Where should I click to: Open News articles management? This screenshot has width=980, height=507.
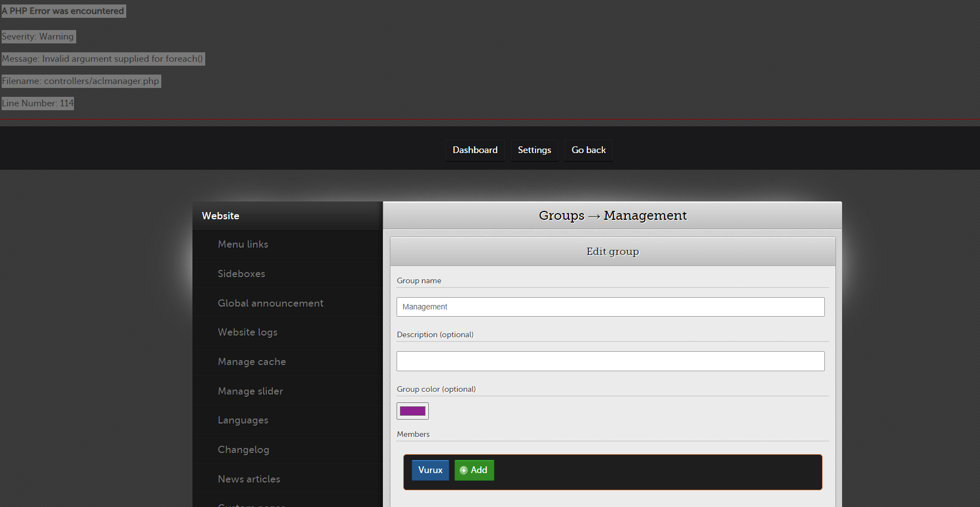249,479
